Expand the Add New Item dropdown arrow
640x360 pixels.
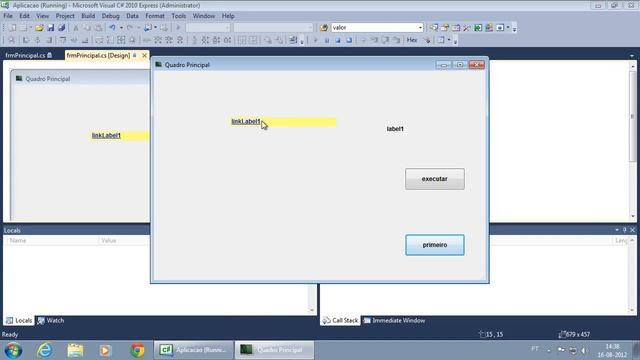coord(31,28)
